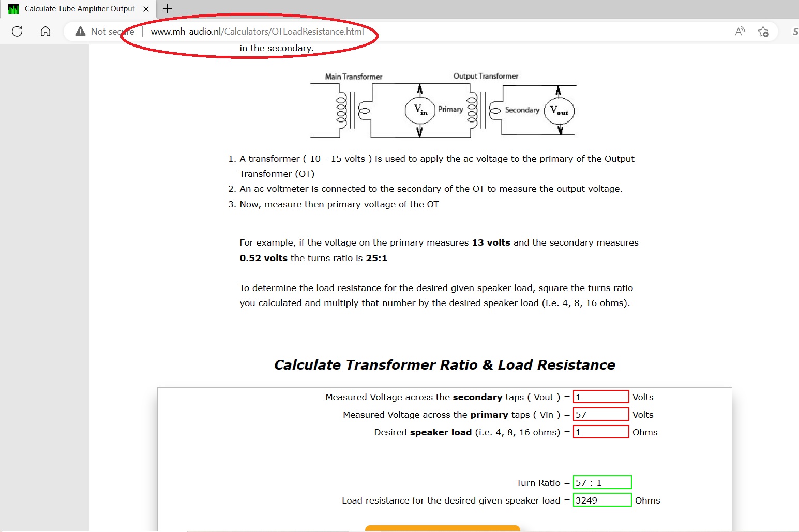Image resolution: width=799 pixels, height=532 pixels.
Task: Select the Calculate Tube Amplifier Output tab
Action: (80, 9)
